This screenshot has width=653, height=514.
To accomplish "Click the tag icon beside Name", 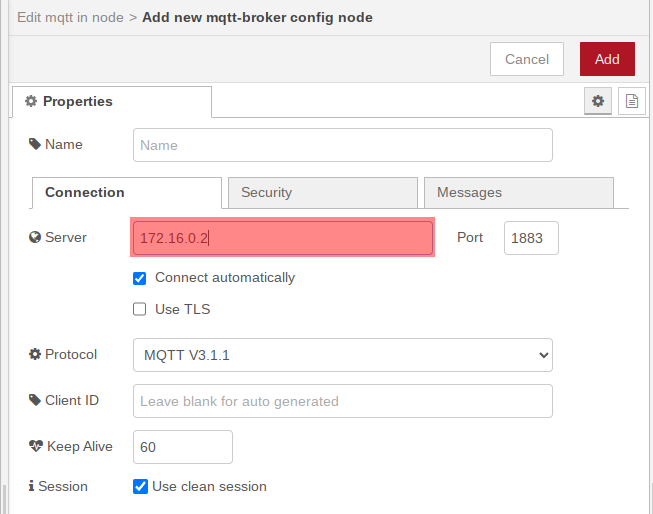I will [36, 144].
